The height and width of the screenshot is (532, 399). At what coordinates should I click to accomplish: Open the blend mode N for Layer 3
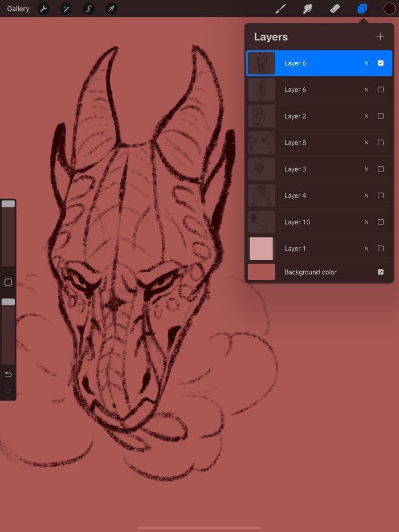pyautogui.click(x=367, y=169)
